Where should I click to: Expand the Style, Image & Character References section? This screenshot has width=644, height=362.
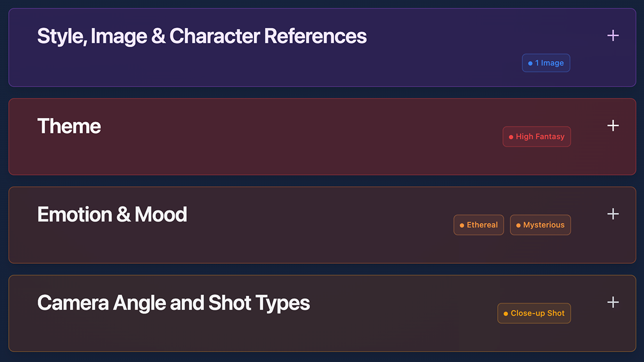point(613,36)
